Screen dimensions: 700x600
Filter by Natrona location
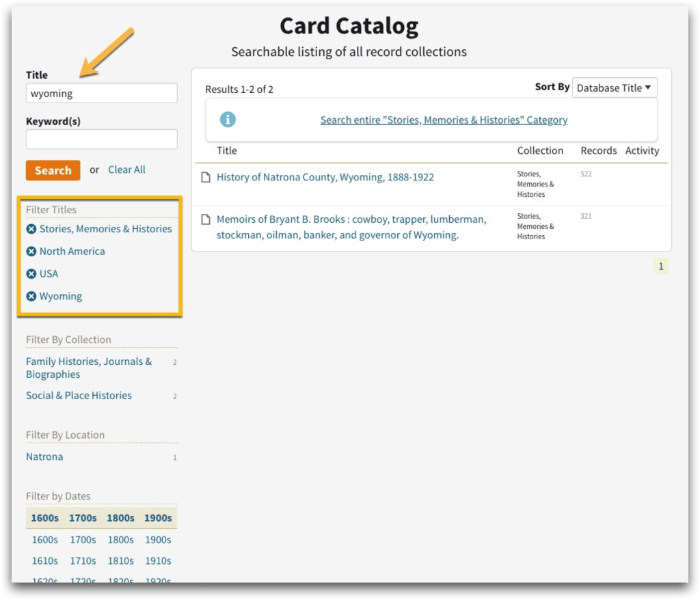[x=44, y=456]
